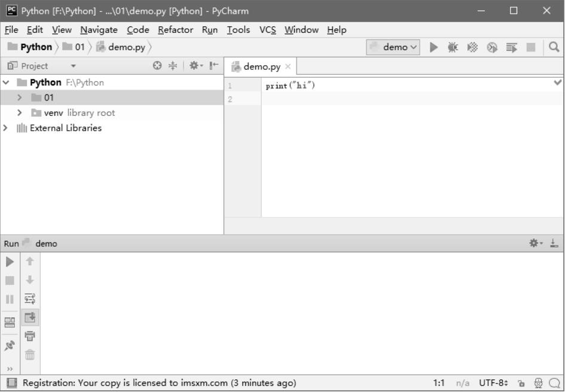The image size is (565, 392).
Task: Click the scroll from source target icon
Action: (157, 66)
